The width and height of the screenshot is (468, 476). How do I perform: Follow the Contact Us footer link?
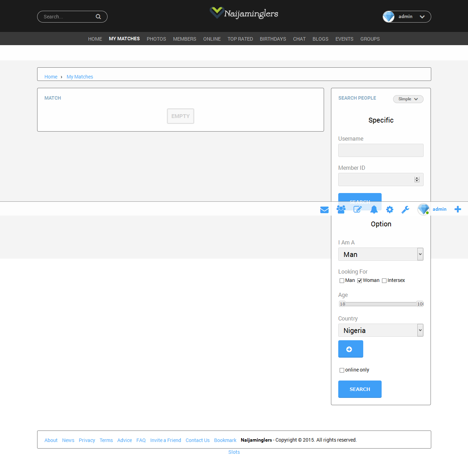(197, 440)
